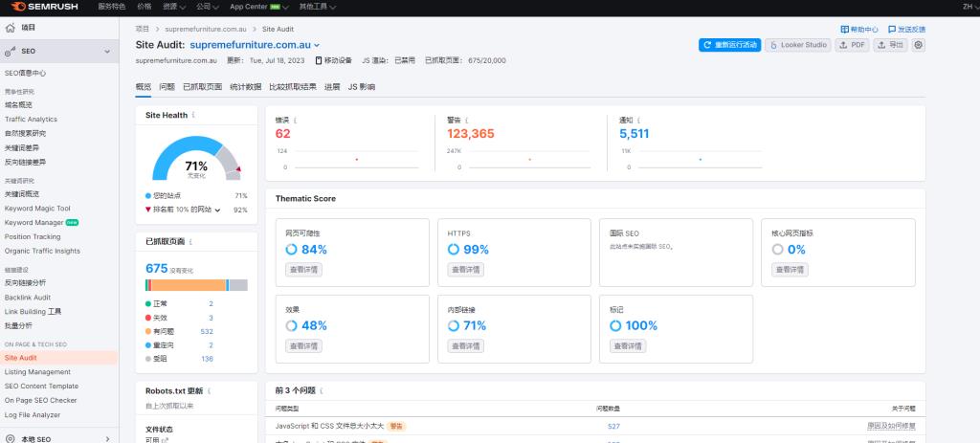Image resolution: width=980 pixels, height=443 pixels.
Task: Open Keyword Magic Tool in sidebar
Action: pos(37,209)
